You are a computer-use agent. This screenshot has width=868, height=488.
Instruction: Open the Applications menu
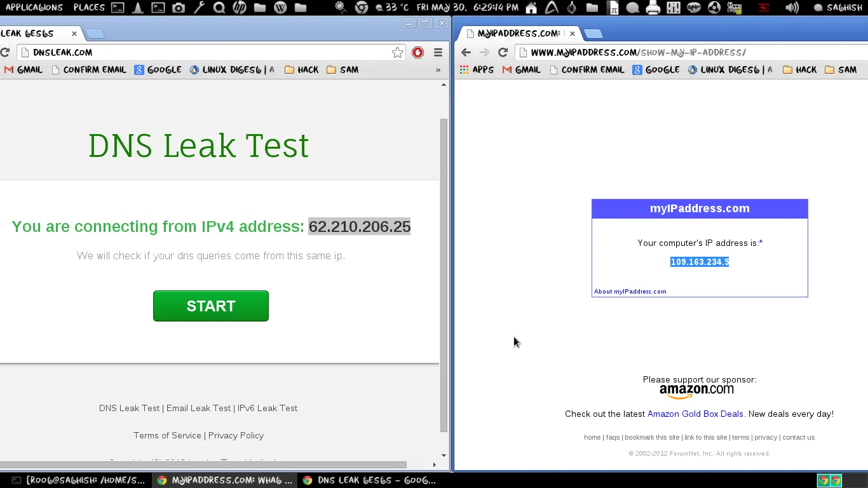[x=34, y=8]
